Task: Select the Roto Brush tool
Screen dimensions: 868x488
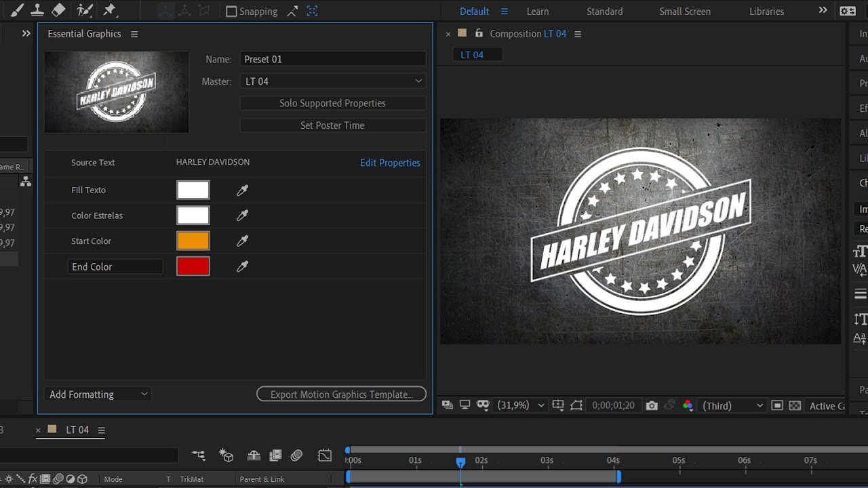Action: click(85, 10)
